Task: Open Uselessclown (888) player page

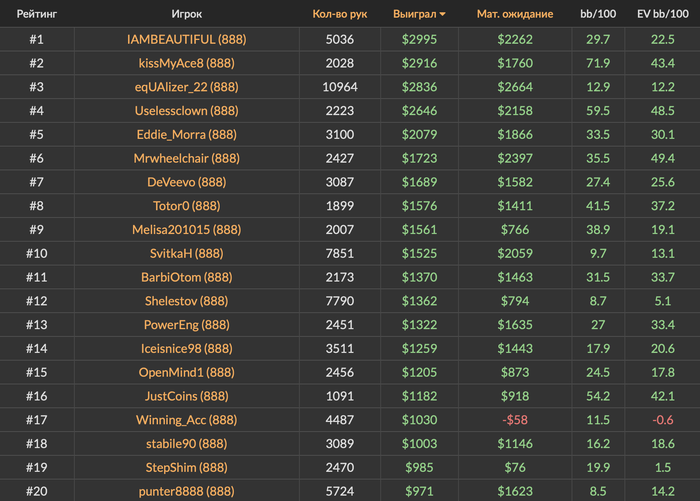Action: tap(187, 111)
